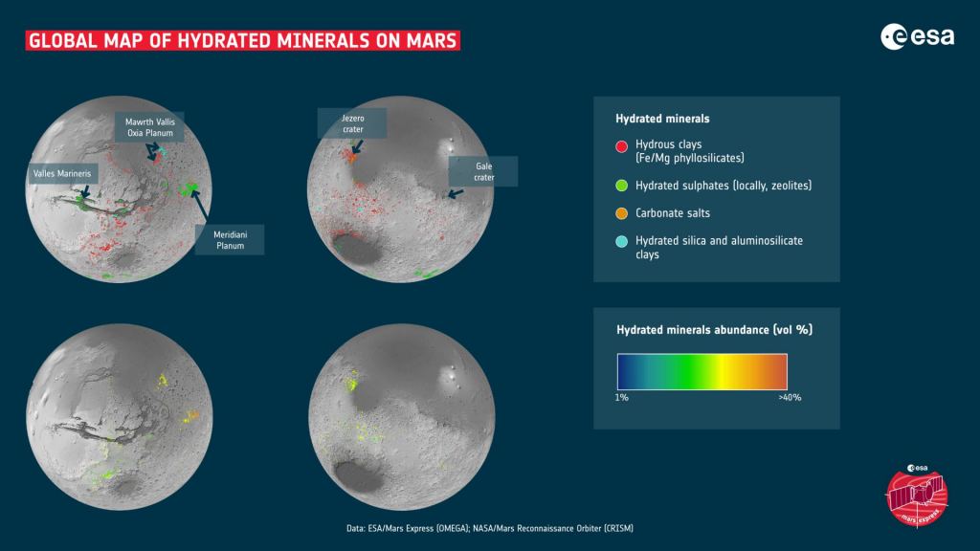Click the Valles Marineris label

(x=61, y=174)
